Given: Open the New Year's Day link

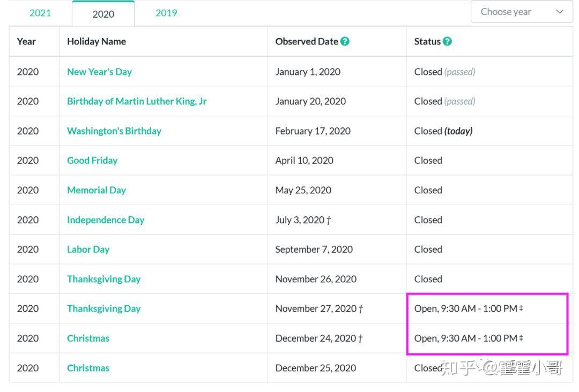Looking at the screenshot, I should click(x=99, y=72).
